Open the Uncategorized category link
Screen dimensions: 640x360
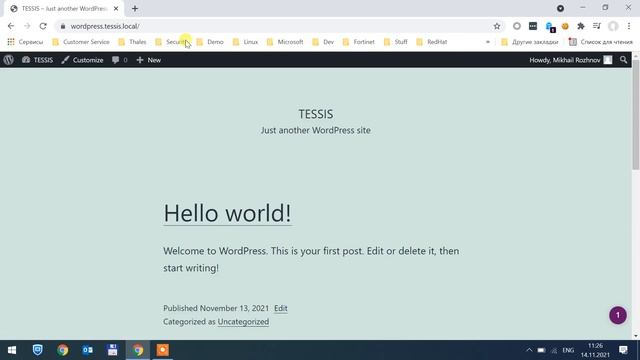pyautogui.click(x=243, y=322)
